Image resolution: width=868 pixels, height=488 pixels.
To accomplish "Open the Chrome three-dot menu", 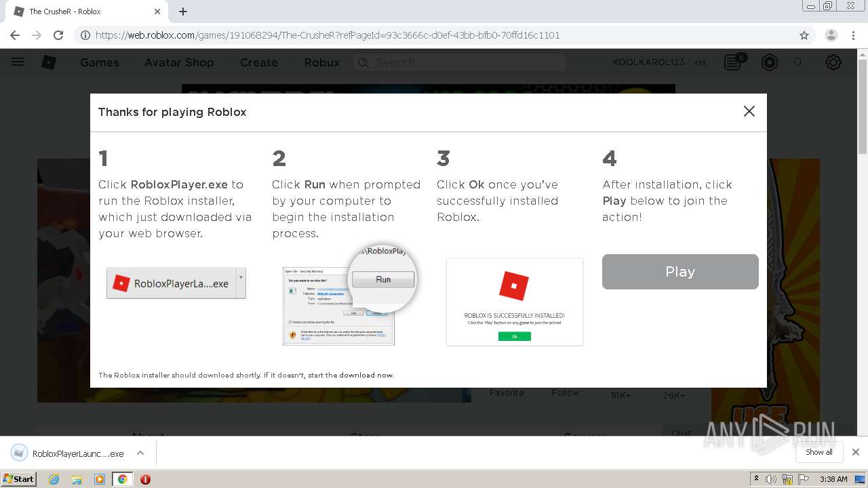I will point(854,35).
